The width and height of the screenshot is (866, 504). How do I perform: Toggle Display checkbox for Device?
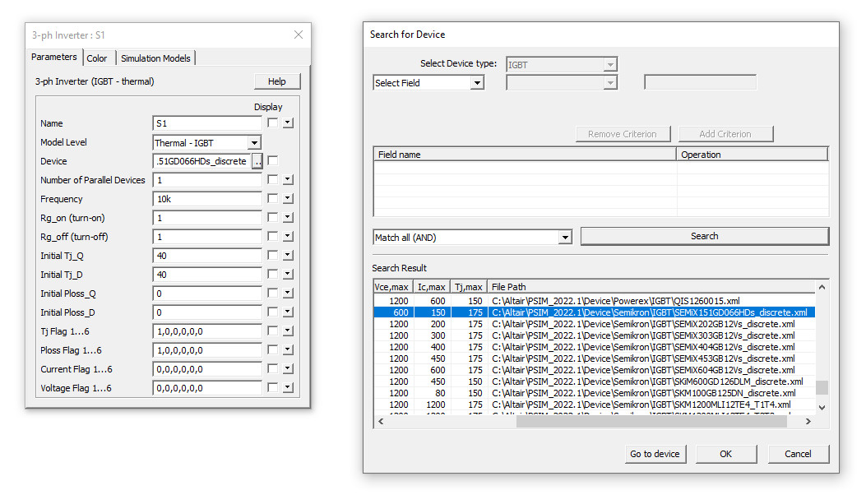coord(272,161)
